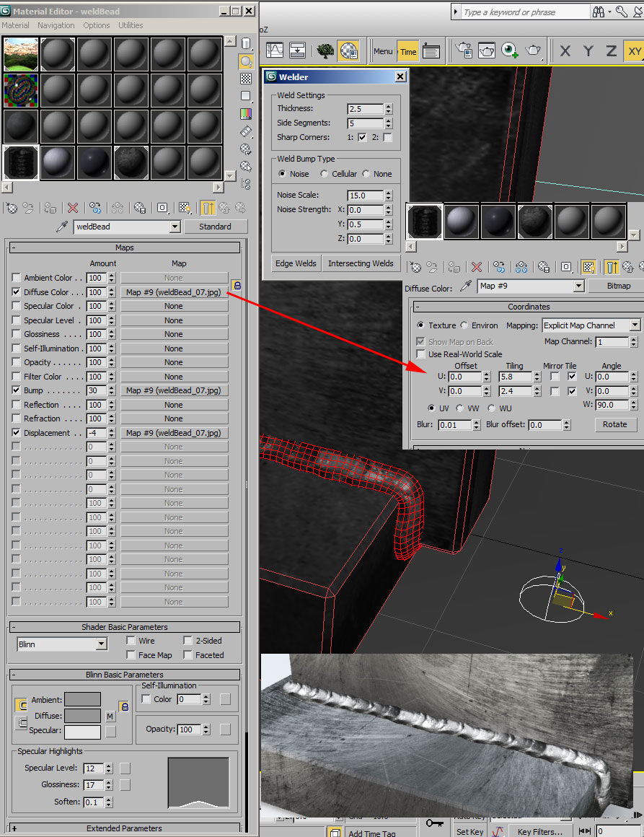Click the Get Material icon
The width and height of the screenshot is (644, 837).
coord(12,208)
